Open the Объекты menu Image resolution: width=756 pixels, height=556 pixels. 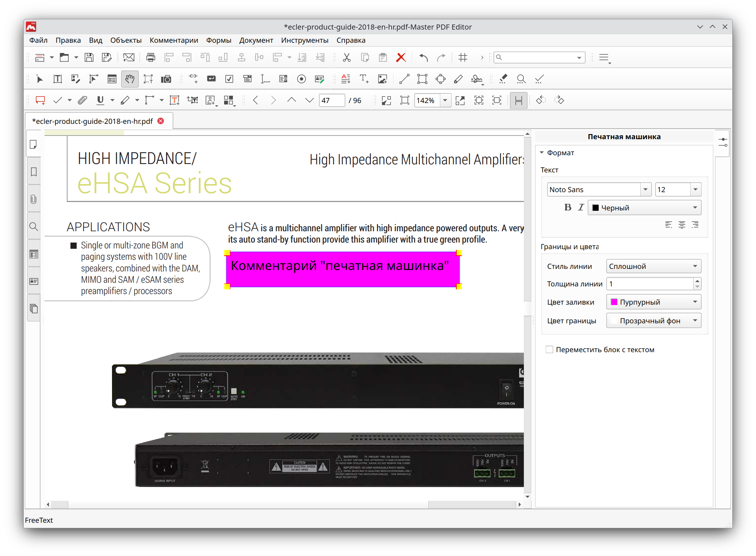point(126,40)
